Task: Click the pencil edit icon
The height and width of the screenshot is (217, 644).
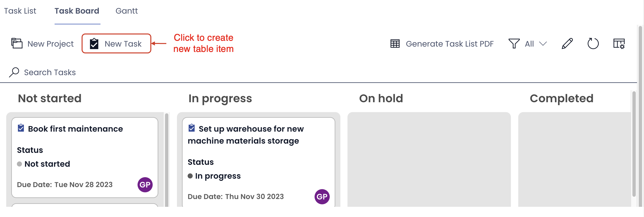Action: 567,44
